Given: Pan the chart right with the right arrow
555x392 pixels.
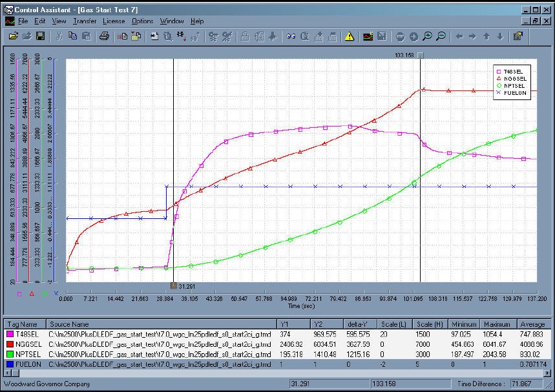Looking at the screenshot, I should 472,36.
